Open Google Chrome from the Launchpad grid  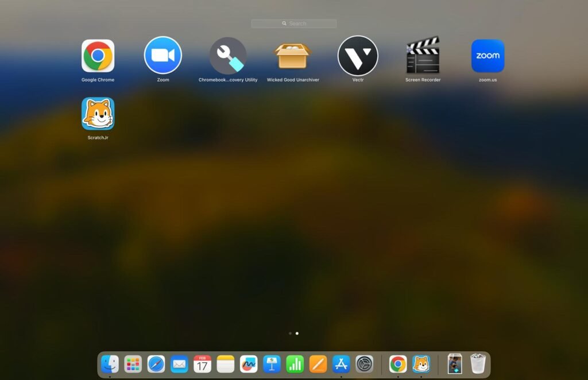coord(98,56)
